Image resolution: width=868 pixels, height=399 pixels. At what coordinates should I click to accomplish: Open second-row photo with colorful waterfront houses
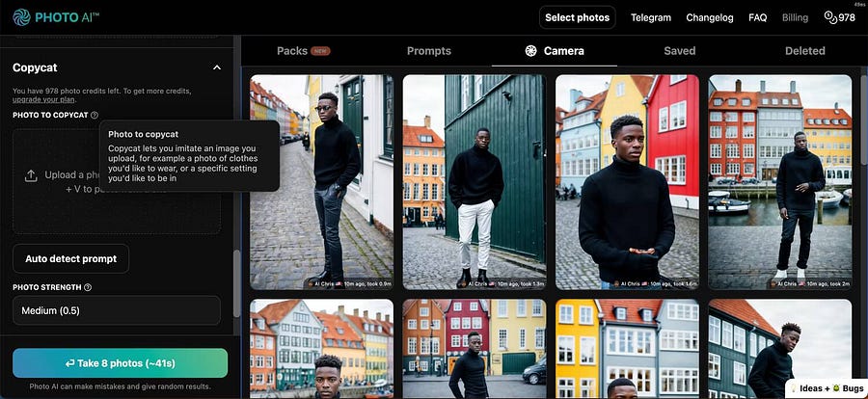321,349
